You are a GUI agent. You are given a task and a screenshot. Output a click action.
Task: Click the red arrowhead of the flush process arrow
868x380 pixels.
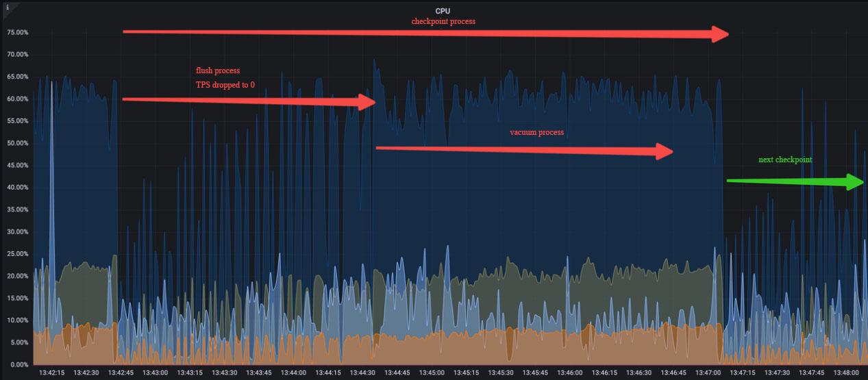367,103
